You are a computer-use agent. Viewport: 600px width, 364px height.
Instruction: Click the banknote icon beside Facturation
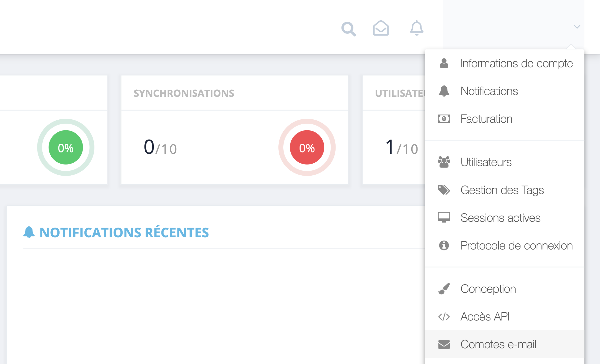pos(444,119)
